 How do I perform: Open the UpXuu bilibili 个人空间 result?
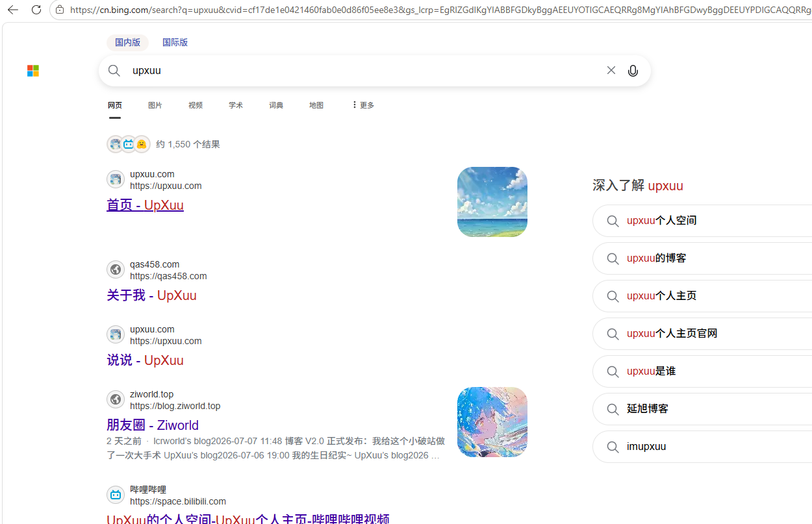[x=247, y=519]
